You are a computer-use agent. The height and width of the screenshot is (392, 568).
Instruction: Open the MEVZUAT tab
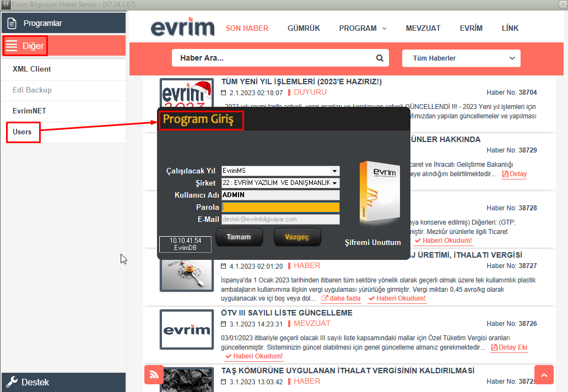coord(423,28)
